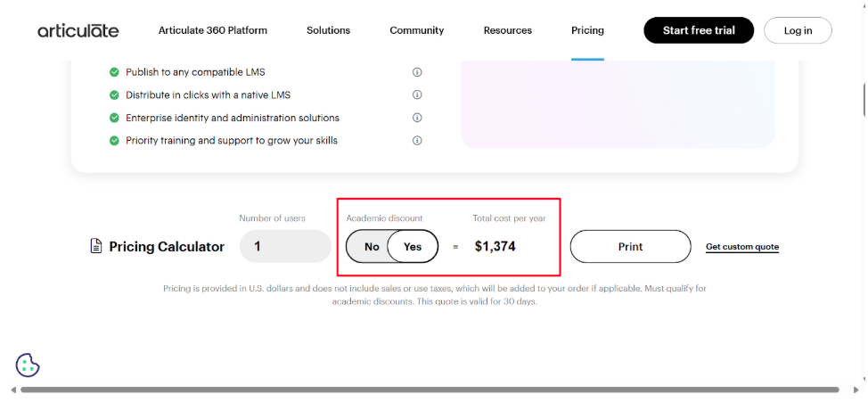Set Academic discount to Yes
Image resolution: width=868 pixels, height=402 pixels.
pyautogui.click(x=413, y=246)
